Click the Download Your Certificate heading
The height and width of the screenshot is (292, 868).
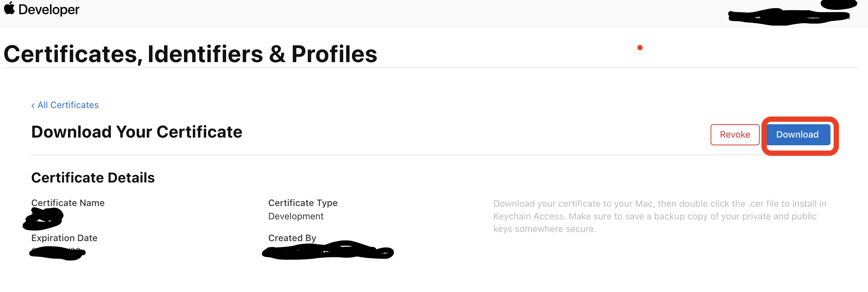(x=137, y=132)
